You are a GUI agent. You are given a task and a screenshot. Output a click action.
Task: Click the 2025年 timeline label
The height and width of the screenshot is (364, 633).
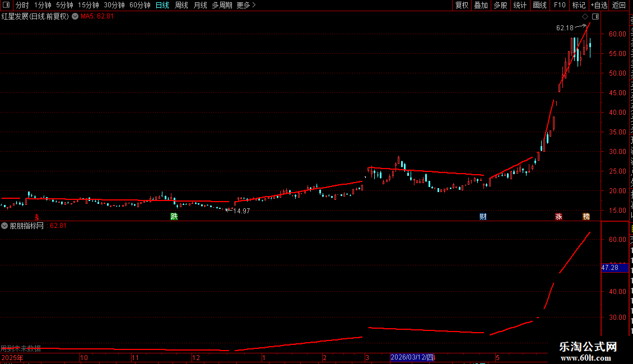pyautogui.click(x=12, y=357)
